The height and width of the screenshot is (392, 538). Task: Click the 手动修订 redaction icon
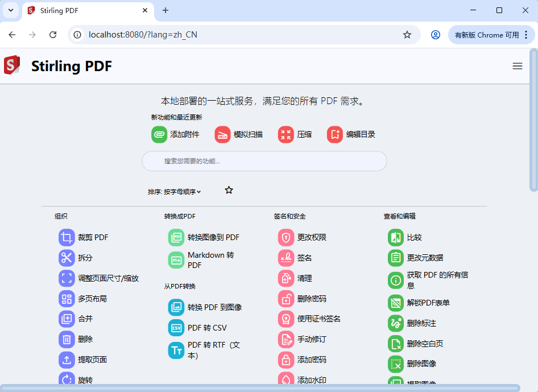[x=286, y=340]
